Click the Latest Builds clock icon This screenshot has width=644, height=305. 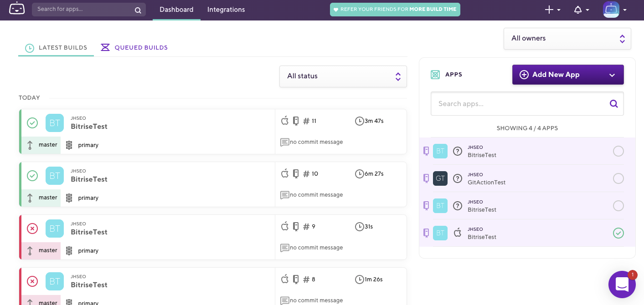30,48
